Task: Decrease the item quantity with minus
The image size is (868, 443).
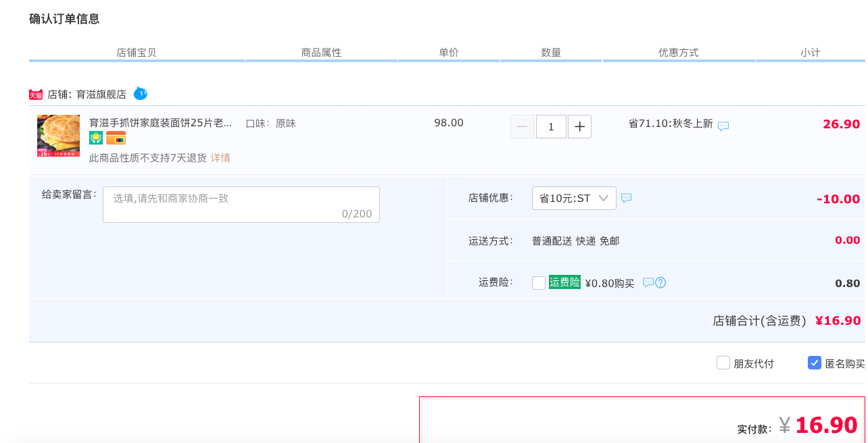Action: pyautogui.click(x=522, y=126)
